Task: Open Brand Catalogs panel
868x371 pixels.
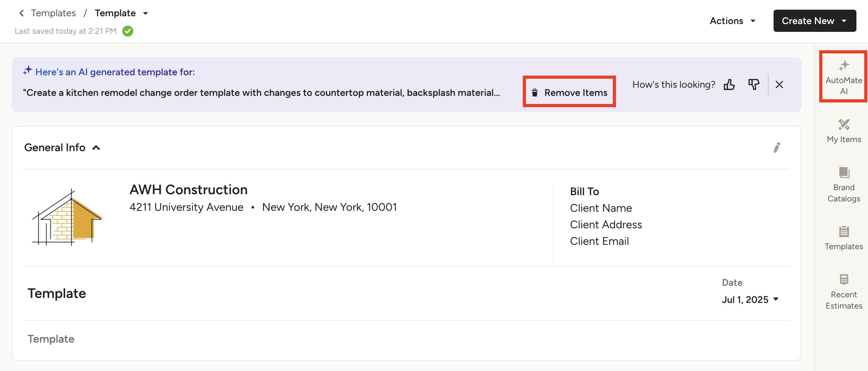Action: [843, 185]
